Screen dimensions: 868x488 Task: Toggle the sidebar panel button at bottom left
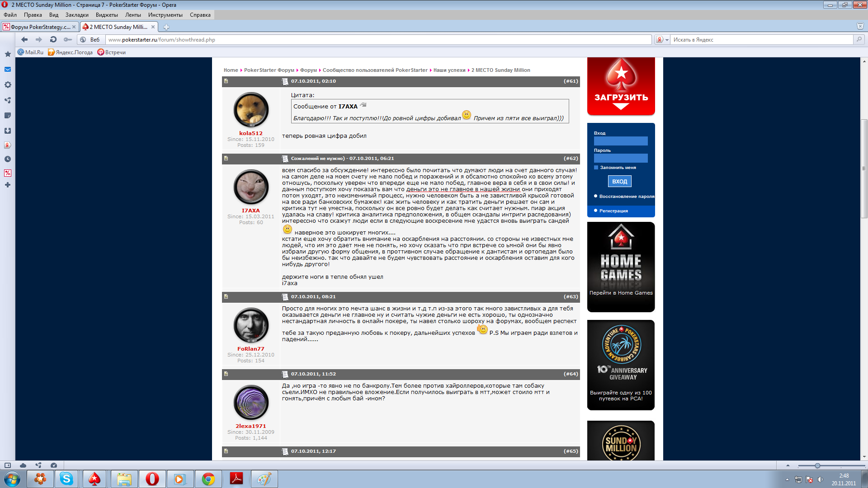[x=8, y=465]
